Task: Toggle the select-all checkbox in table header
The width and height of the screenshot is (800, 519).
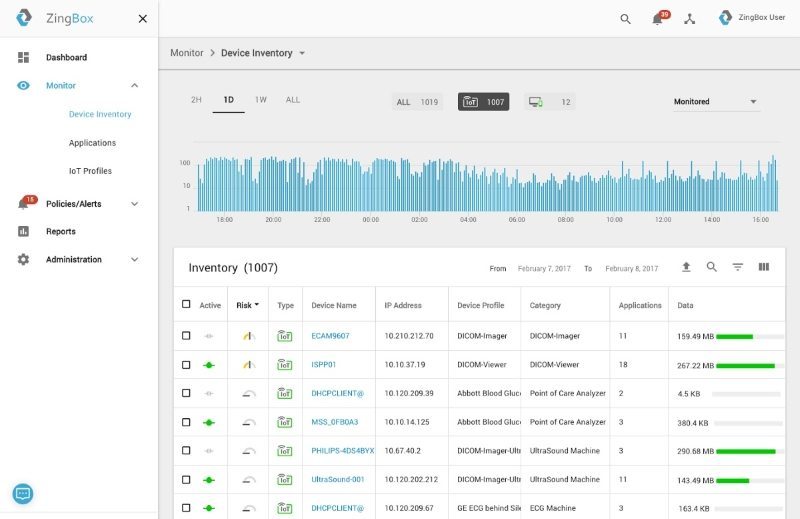Action: (x=186, y=304)
